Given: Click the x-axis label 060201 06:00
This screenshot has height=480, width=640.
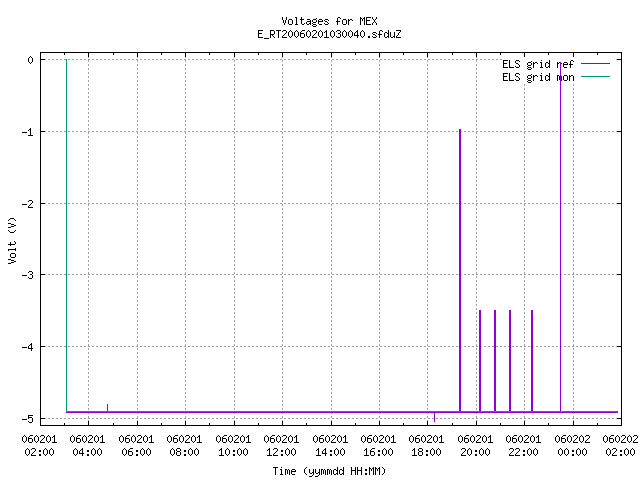Looking at the screenshot, I should 136,446.
